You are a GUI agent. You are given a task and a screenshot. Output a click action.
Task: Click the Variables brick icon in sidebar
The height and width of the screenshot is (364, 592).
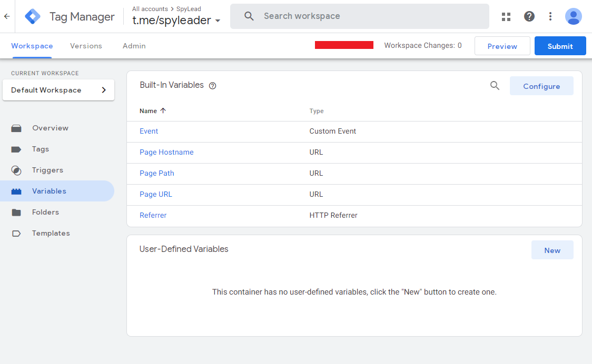[x=16, y=191]
